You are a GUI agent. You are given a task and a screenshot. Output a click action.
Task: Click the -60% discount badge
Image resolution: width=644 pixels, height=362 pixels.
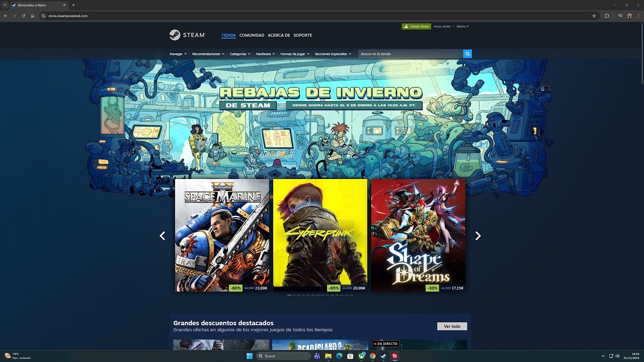click(x=235, y=288)
